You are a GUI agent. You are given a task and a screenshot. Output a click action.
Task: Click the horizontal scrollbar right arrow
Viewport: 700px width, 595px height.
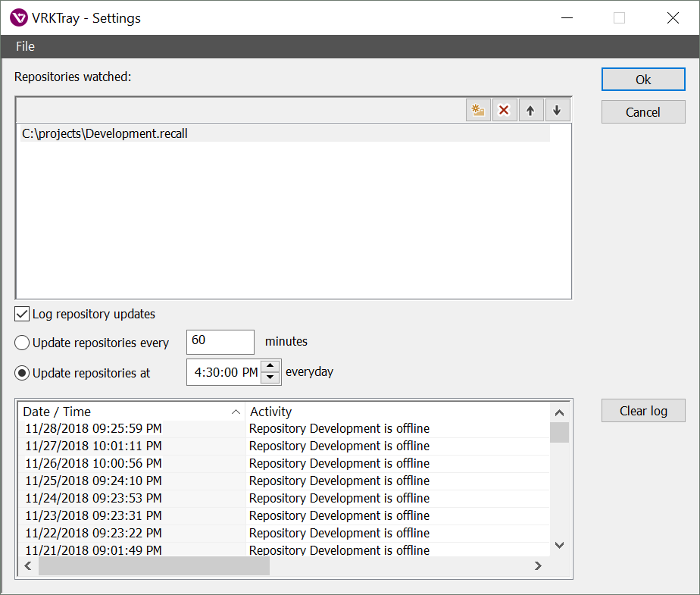(x=538, y=566)
